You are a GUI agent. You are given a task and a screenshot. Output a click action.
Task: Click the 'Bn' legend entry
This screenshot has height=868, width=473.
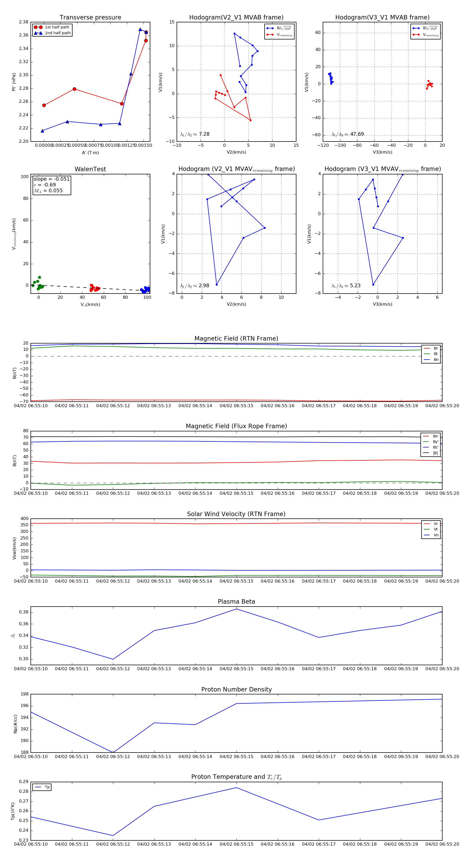[x=431, y=360]
